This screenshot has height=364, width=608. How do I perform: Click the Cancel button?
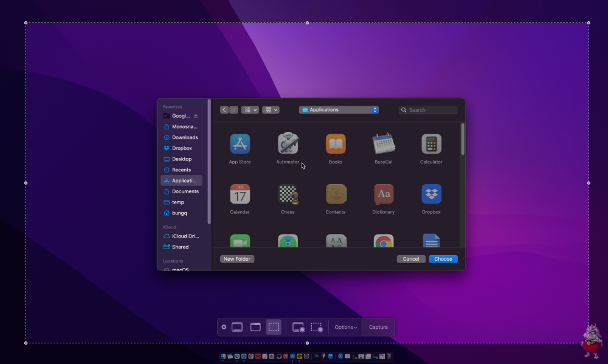tap(410, 259)
